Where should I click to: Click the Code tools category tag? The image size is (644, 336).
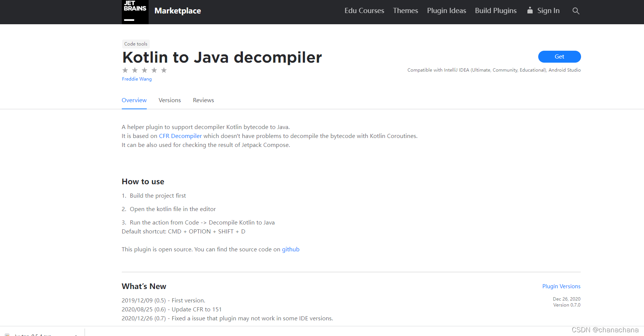(136, 44)
